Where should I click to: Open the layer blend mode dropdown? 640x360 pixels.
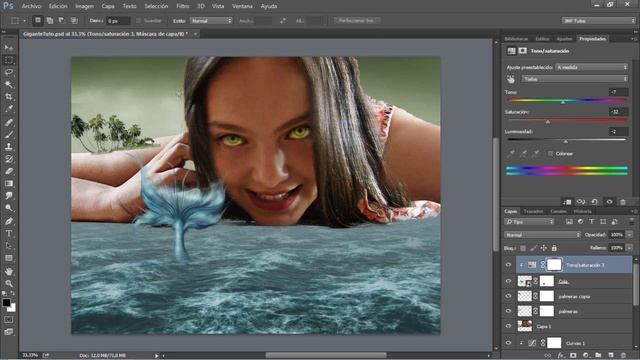[542, 235]
